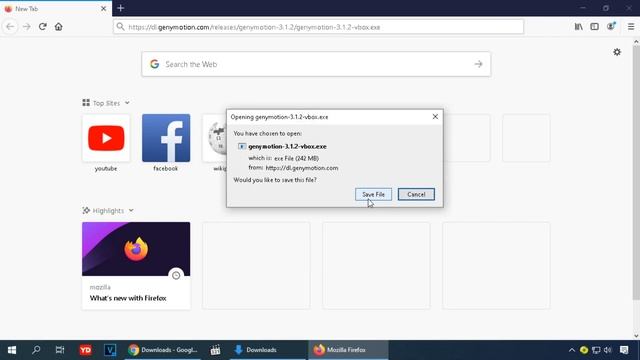Screen dimensions: 640x360
Task: Click the Search the Web field
Action: click(x=316, y=64)
